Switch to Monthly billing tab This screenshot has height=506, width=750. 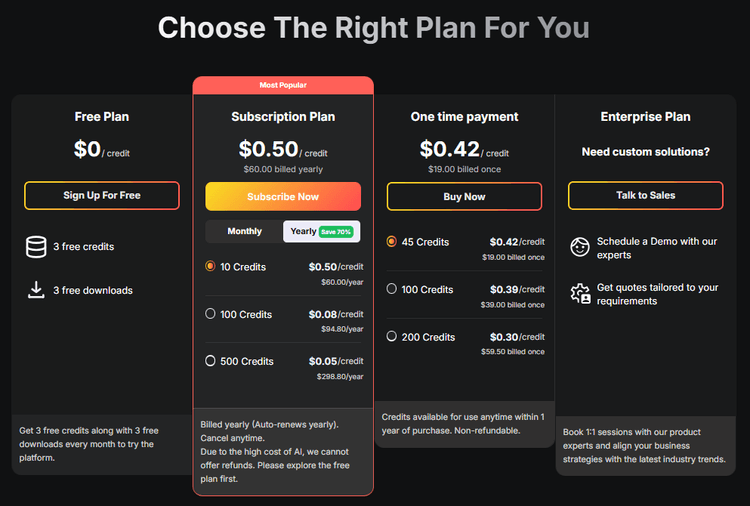click(244, 232)
